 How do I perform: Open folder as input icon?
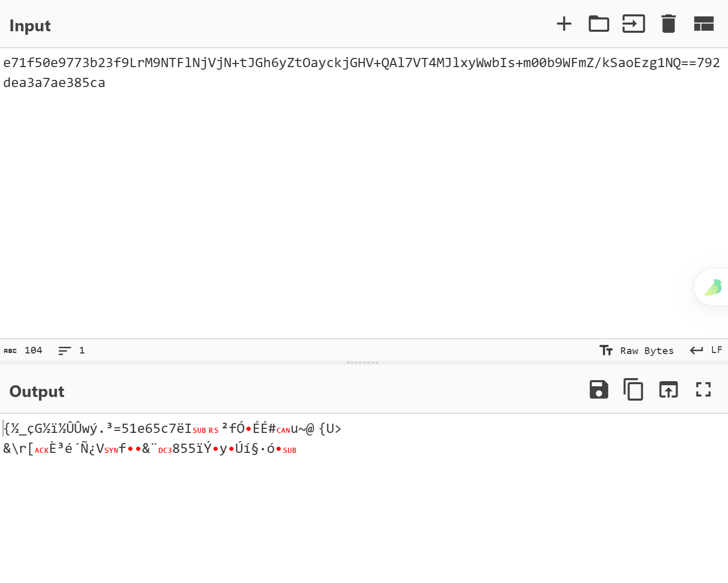598,24
